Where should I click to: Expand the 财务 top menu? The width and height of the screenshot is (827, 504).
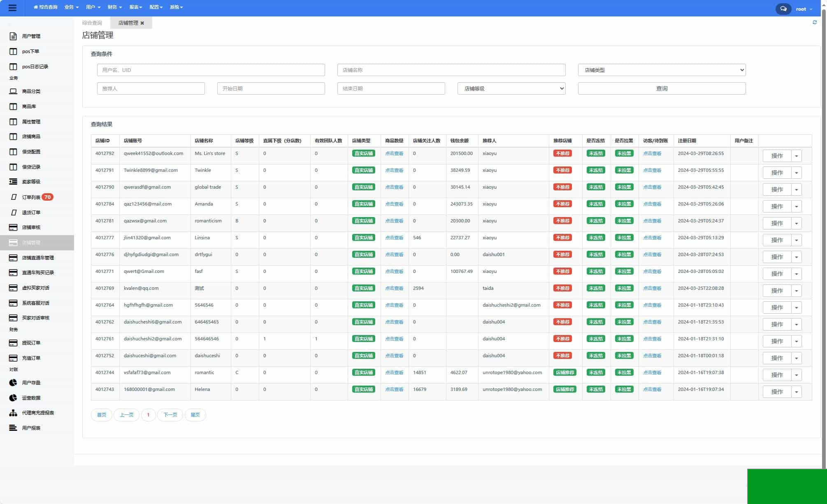pyautogui.click(x=114, y=7)
